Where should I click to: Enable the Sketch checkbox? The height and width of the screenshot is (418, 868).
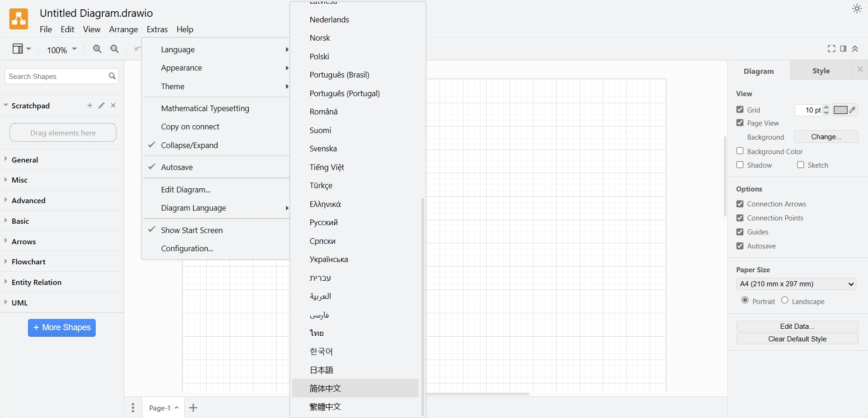(x=800, y=165)
